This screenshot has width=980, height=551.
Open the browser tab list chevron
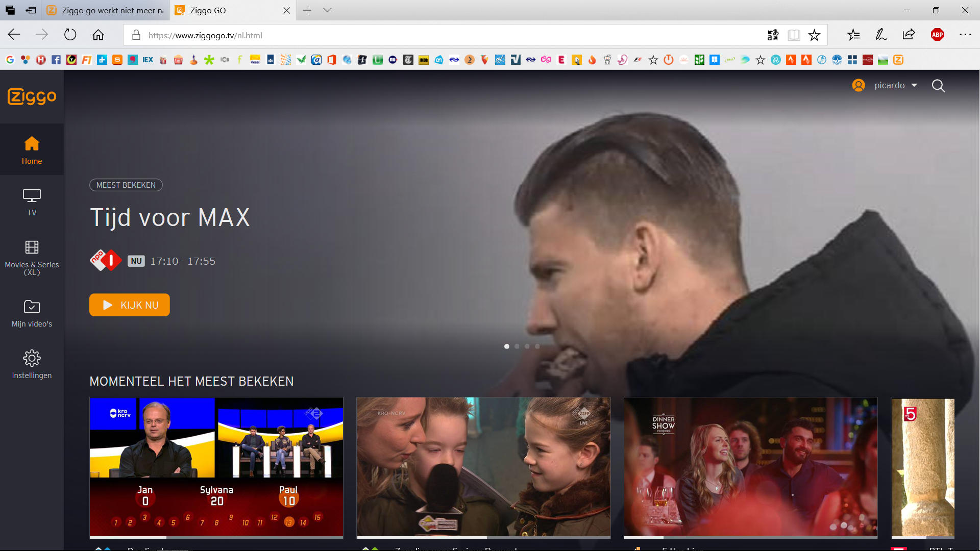(327, 10)
